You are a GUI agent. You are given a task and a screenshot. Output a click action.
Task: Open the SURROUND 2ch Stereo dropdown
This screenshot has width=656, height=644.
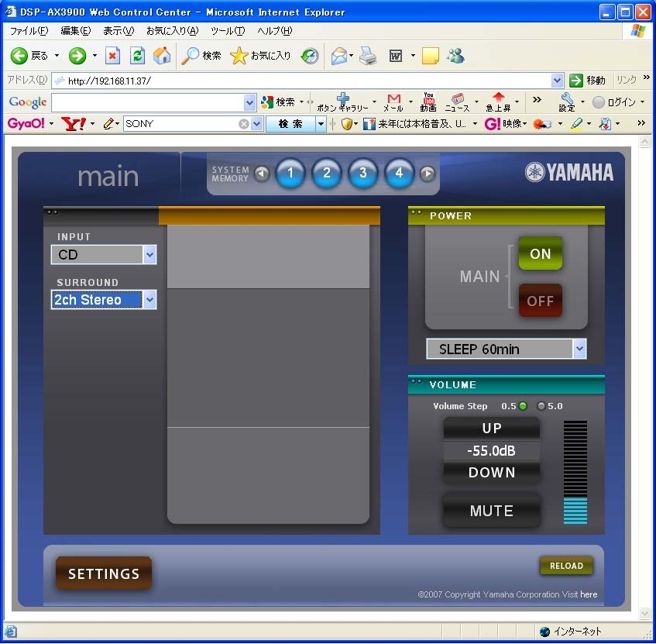point(149,300)
